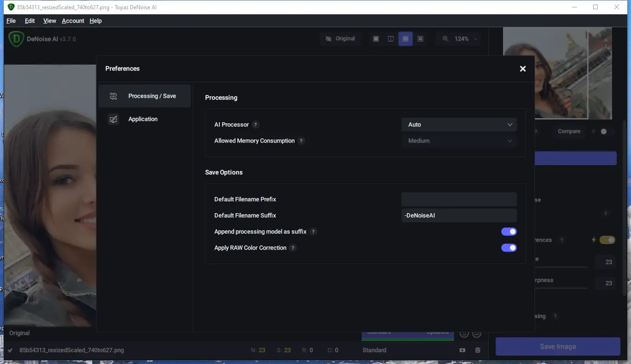Image resolution: width=631 pixels, height=364 pixels.
Task: Open the View menu
Action: pyautogui.click(x=49, y=21)
